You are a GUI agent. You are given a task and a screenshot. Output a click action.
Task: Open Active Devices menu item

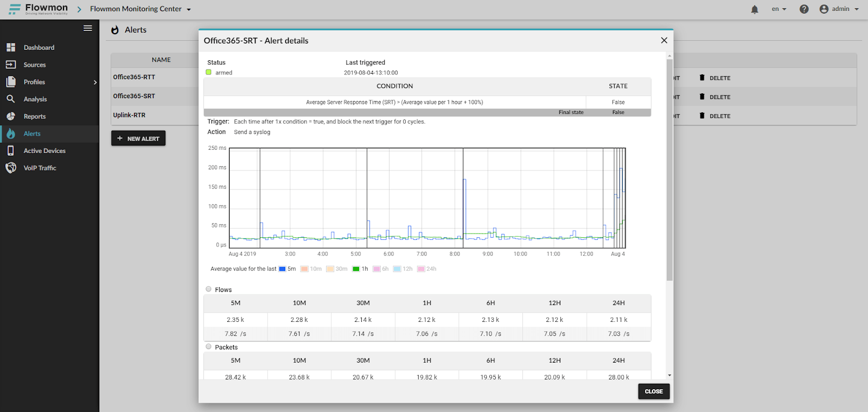point(44,151)
